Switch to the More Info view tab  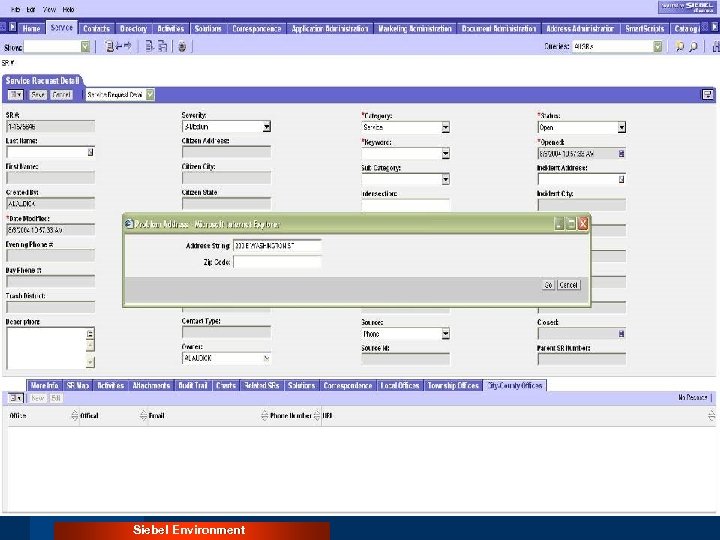[x=45, y=385]
